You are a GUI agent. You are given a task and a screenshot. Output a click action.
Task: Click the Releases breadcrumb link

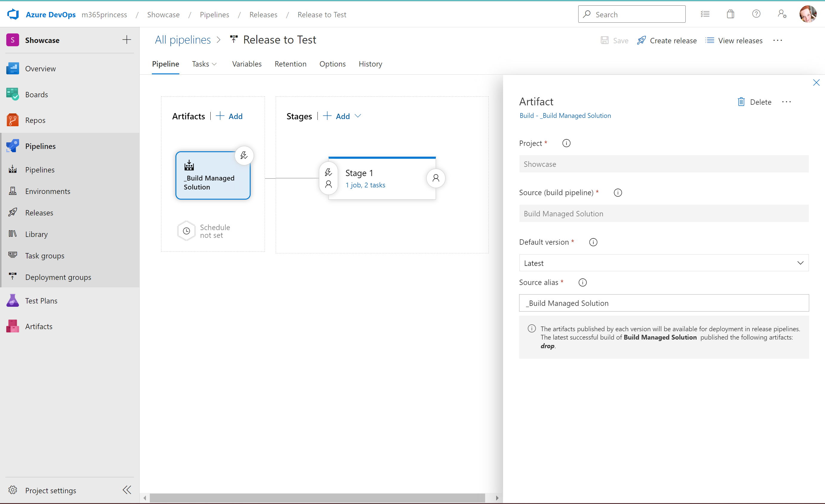263,14
